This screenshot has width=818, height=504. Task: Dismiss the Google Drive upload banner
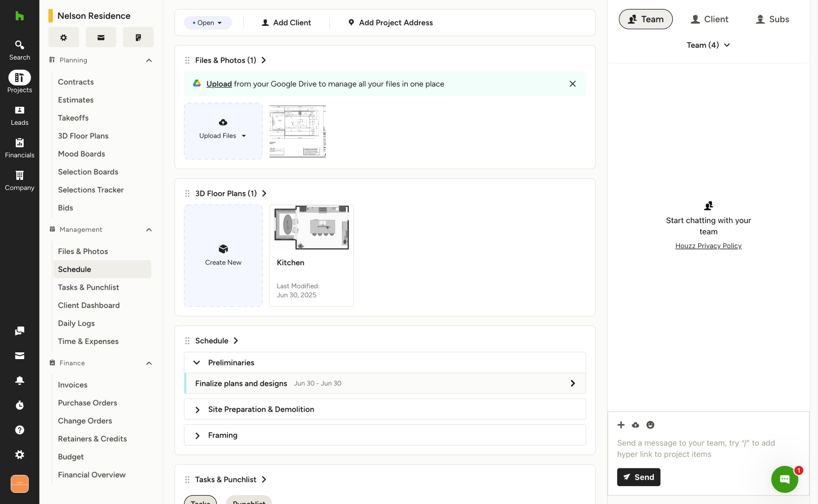[x=572, y=84]
